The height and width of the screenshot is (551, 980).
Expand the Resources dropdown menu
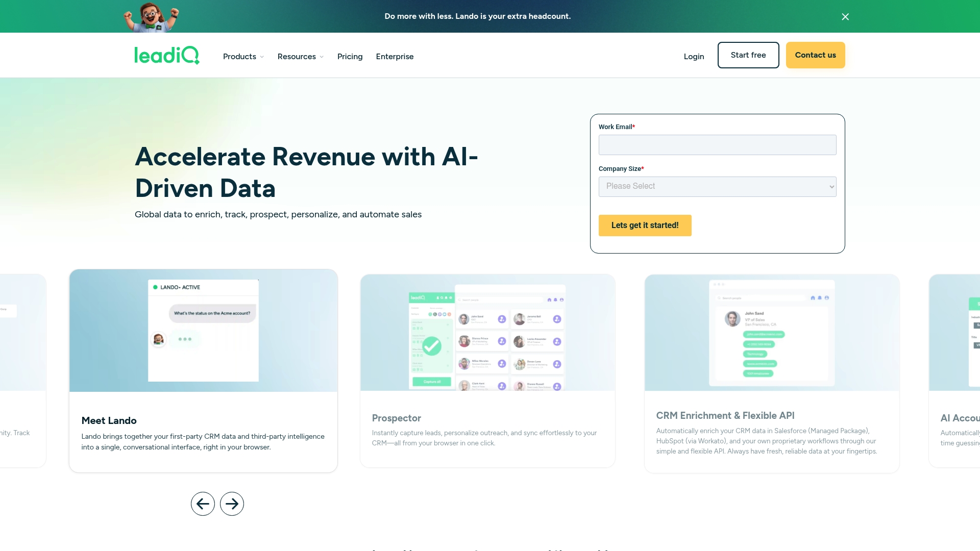(x=301, y=57)
